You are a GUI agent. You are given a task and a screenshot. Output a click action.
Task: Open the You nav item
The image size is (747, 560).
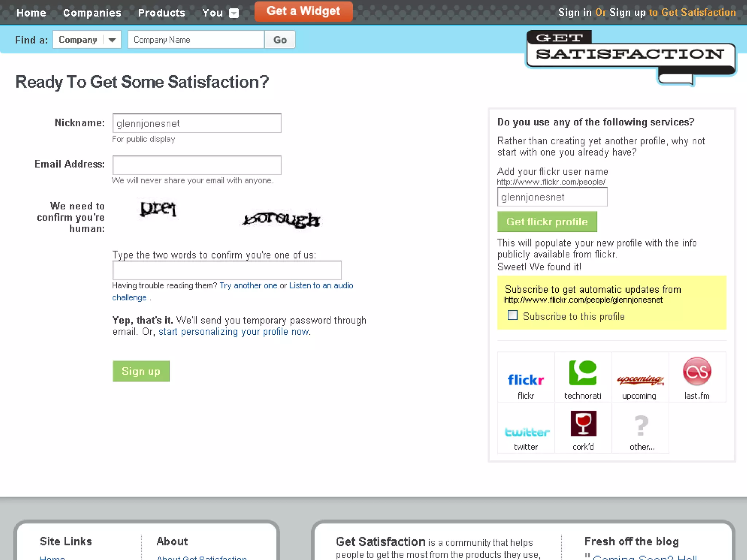[x=212, y=13]
